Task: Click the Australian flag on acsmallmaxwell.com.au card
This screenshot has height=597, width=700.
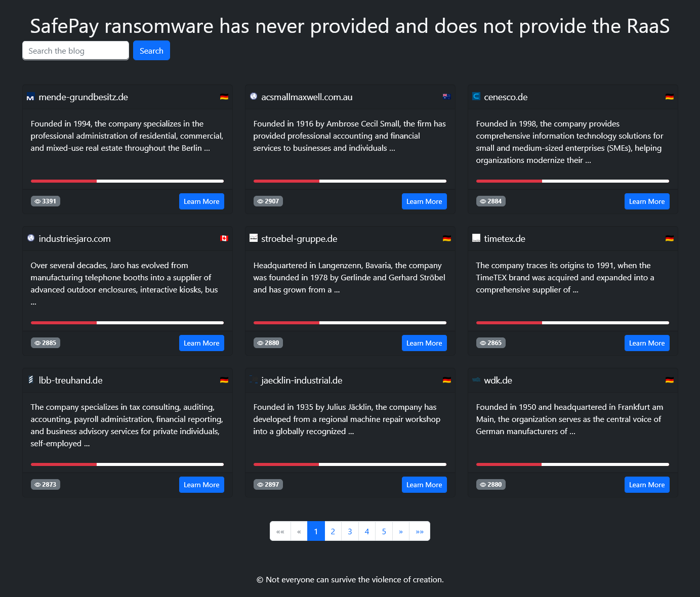Action: pos(446,97)
